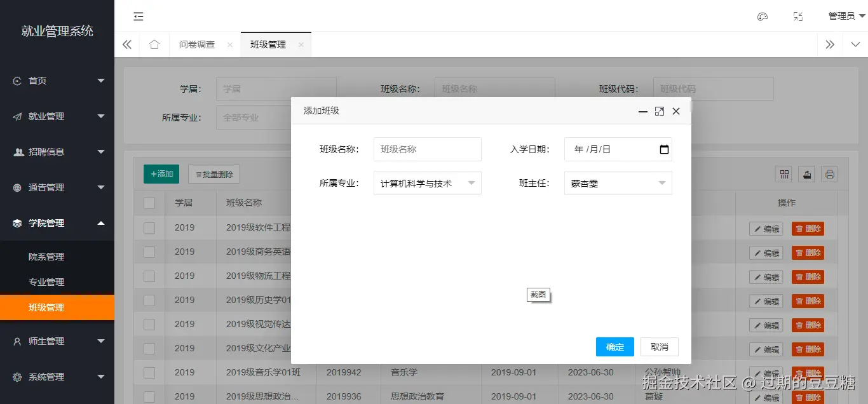Click the 确定 button in the dialog
868x404 pixels.
(x=614, y=347)
